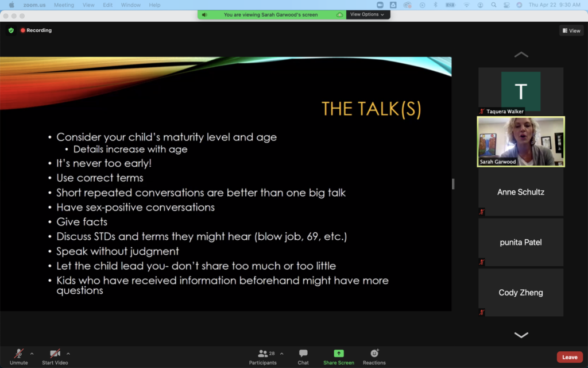
Task: Click the green encryption shield icon
Action: pos(11,30)
